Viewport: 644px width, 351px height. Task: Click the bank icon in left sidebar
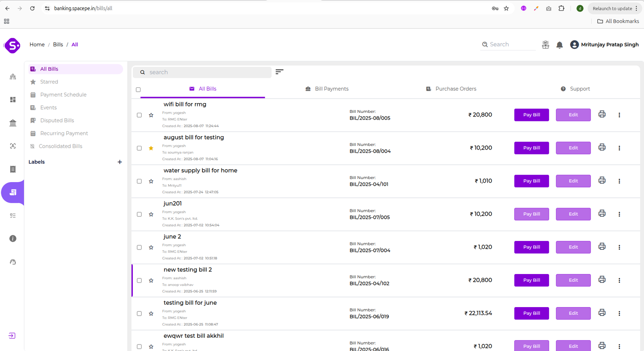[13, 123]
